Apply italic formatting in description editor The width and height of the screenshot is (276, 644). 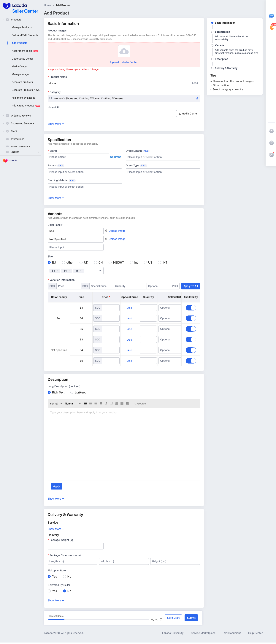click(x=106, y=404)
